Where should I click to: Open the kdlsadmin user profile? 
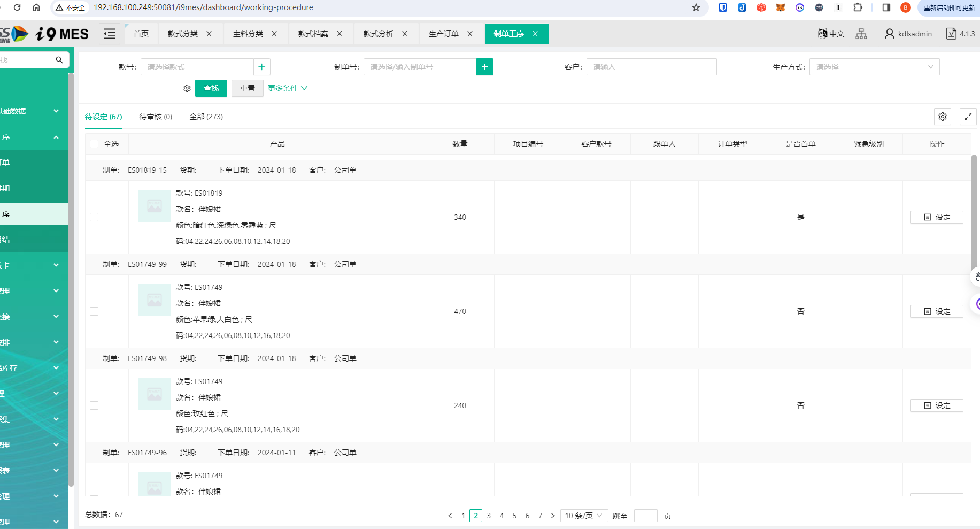pos(908,34)
